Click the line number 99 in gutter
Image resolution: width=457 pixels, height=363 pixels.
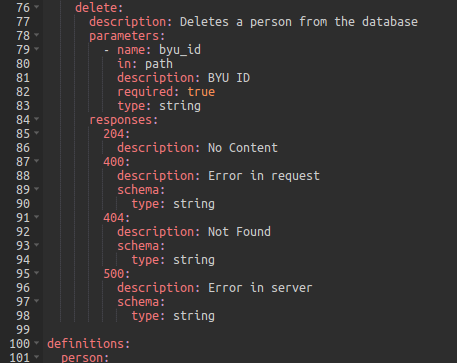23,330
